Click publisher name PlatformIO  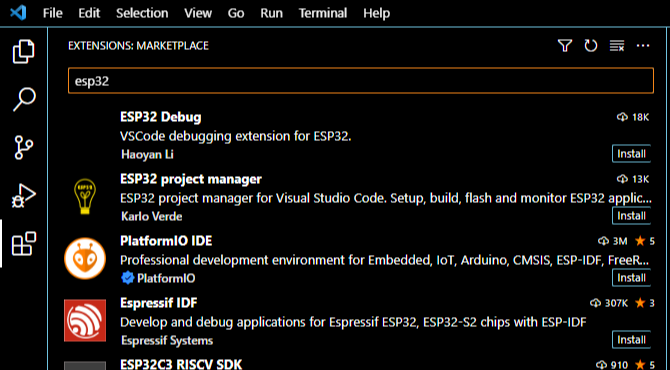[x=166, y=279]
